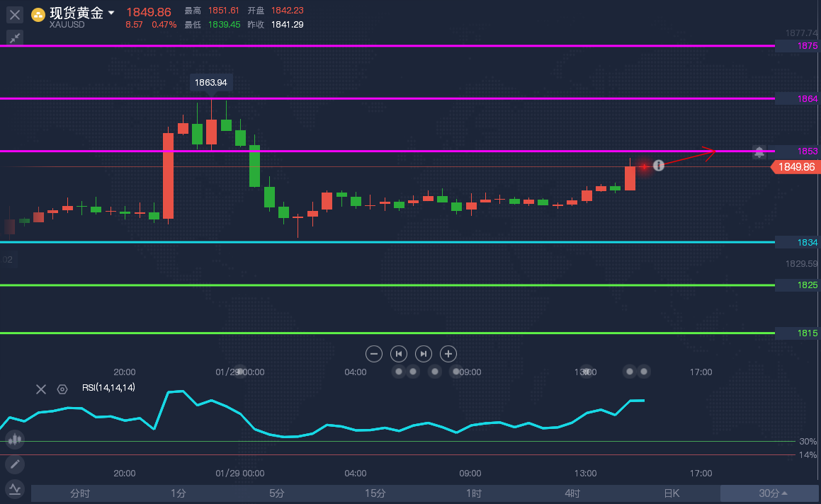Image resolution: width=821 pixels, height=504 pixels.
Task: Open RSI indicator settings hexagon icon
Action: pyautogui.click(x=62, y=389)
